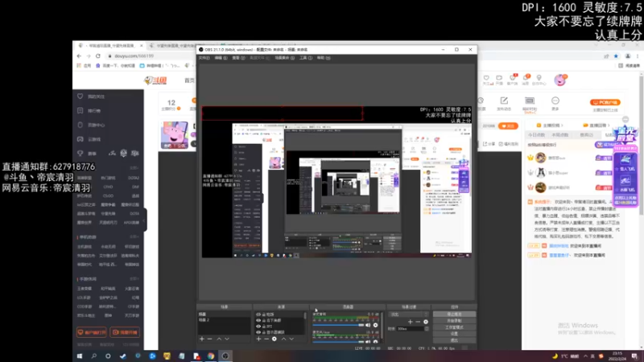This screenshot has width=644, height=362.
Task: Toggle lock on second source row
Action: (x=264, y=320)
